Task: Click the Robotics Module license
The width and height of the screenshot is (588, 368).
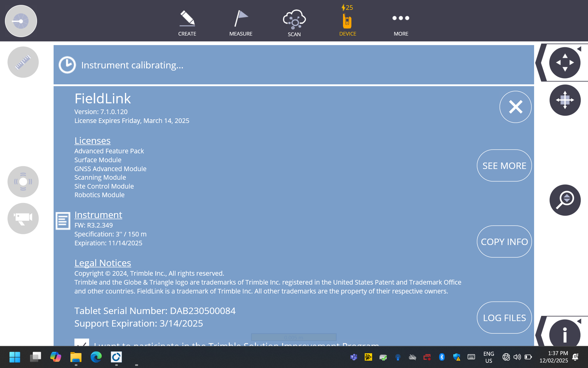Action: tap(100, 195)
